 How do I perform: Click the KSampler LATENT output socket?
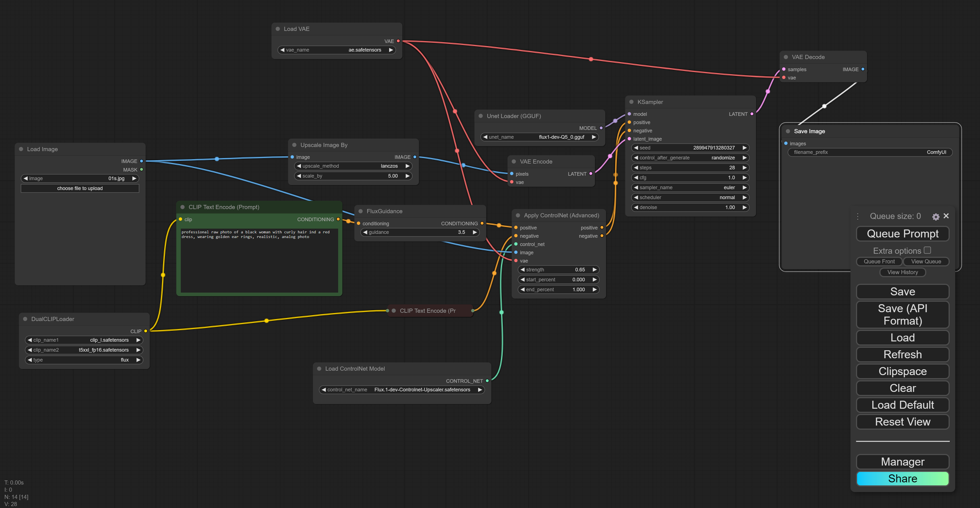pyautogui.click(x=752, y=114)
